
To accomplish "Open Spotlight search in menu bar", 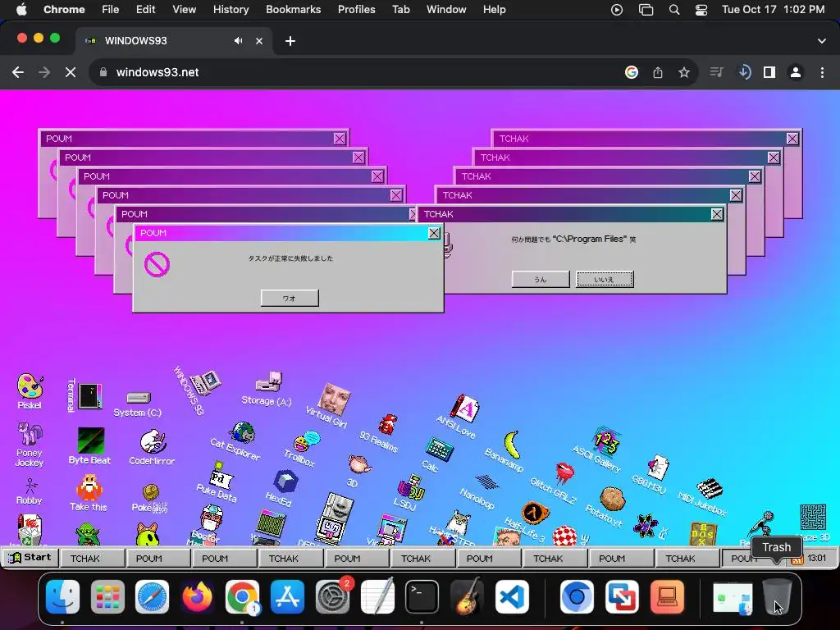I will point(674,10).
